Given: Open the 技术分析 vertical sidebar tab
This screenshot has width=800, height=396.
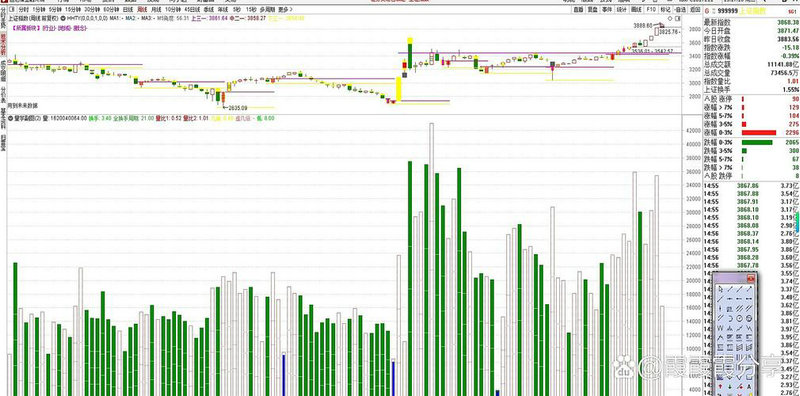Looking at the screenshot, I should [3, 44].
